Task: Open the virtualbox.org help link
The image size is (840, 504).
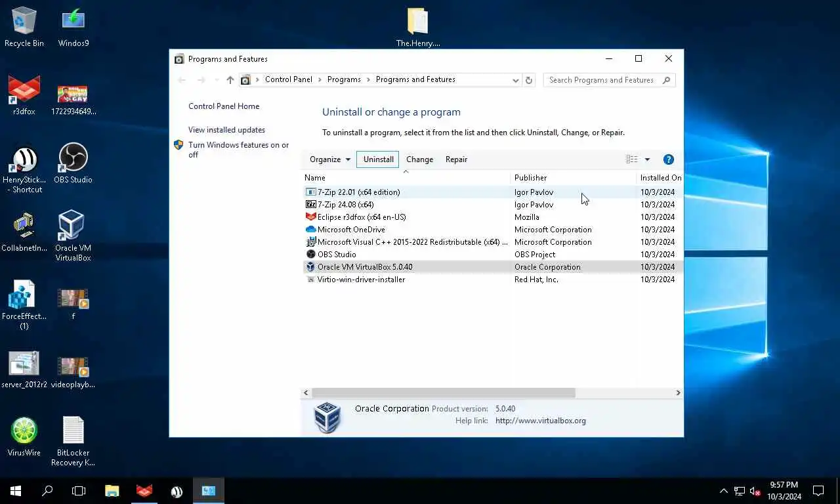Action: coord(541,421)
